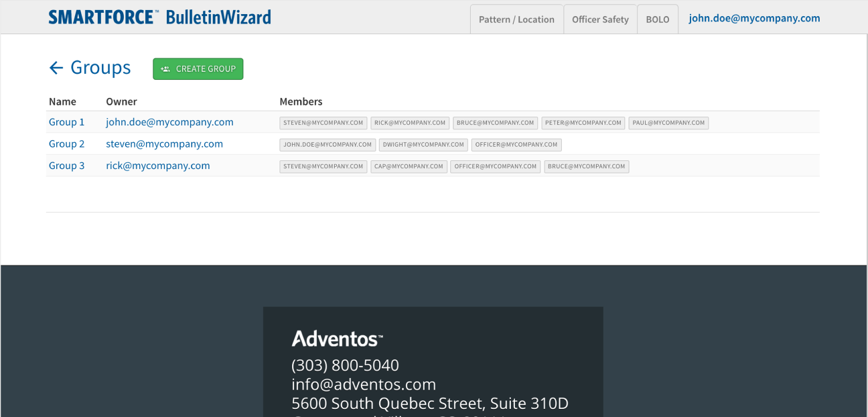Click owner john.doe@mycompany.com in Group 1 row
The width and height of the screenshot is (868, 417).
pyautogui.click(x=169, y=123)
